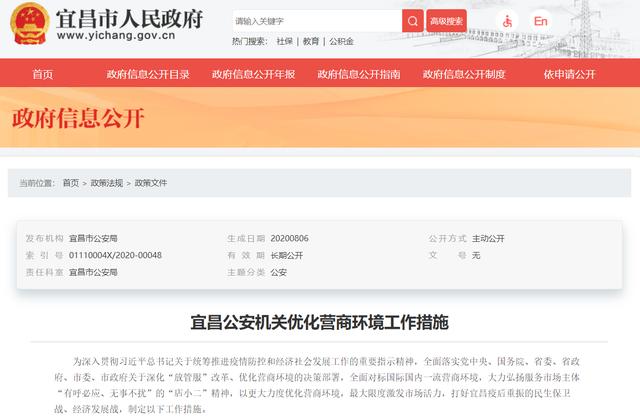Go to 首页 in the breadcrumb
This screenshot has width=640, height=418.
click(x=71, y=183)
